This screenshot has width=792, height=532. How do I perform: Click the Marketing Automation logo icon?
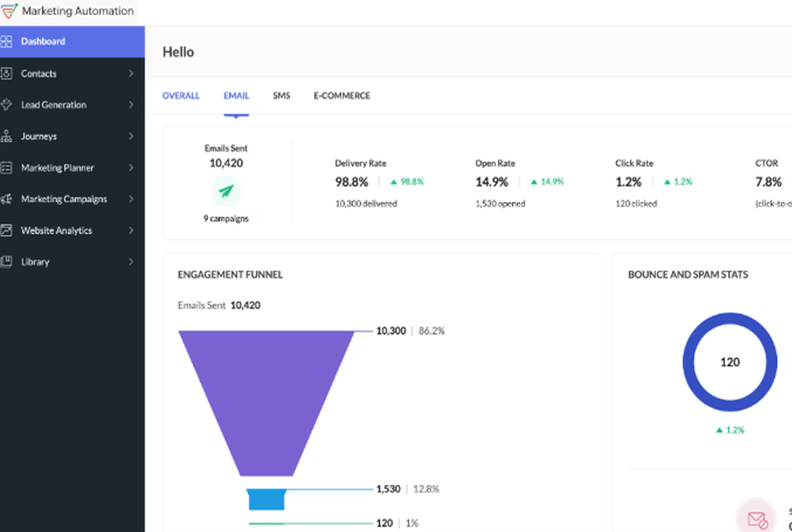[x=8, y=11]
